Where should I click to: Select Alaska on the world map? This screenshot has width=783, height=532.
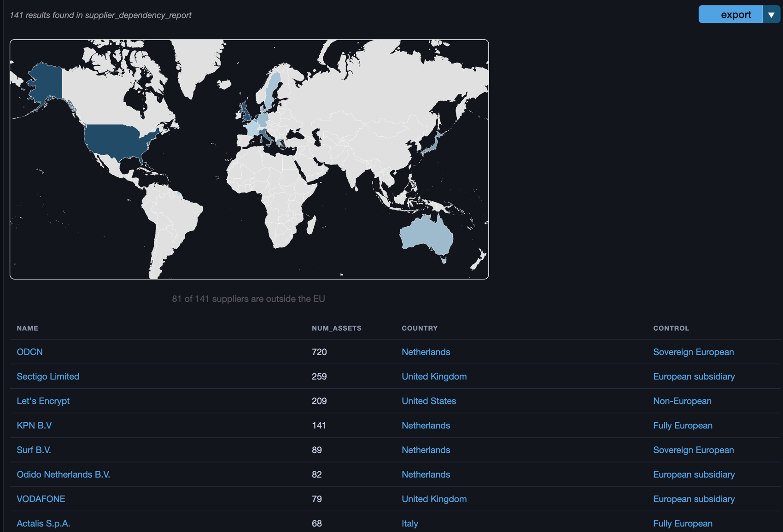48,83
